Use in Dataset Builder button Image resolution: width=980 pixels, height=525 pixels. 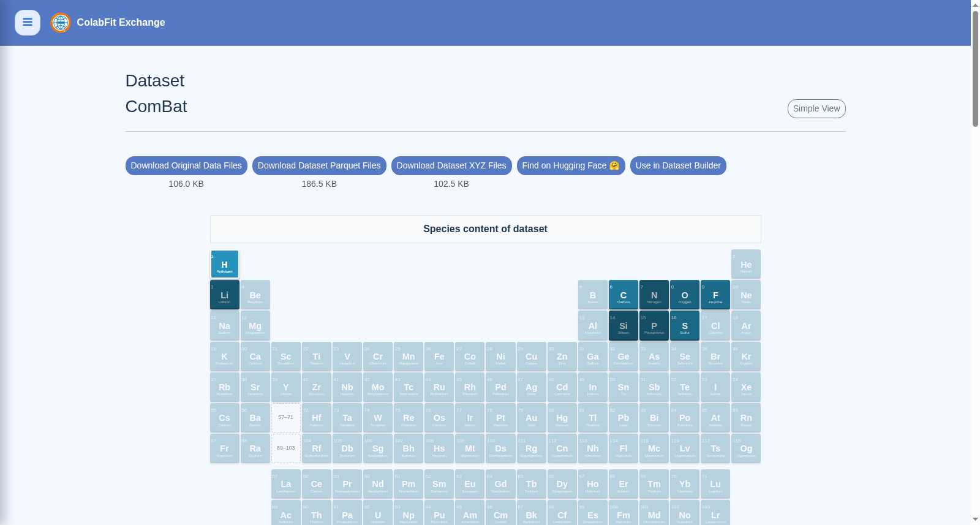pyautogui.click(x=678, y=165)
